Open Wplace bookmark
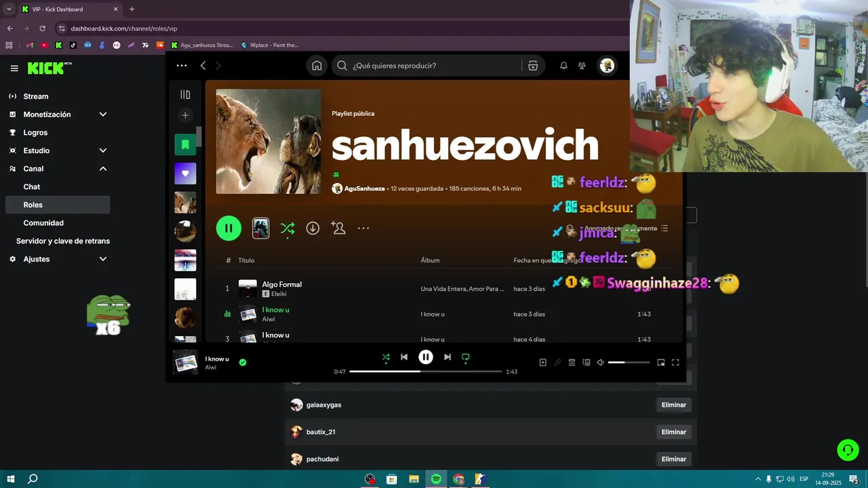 270,45
